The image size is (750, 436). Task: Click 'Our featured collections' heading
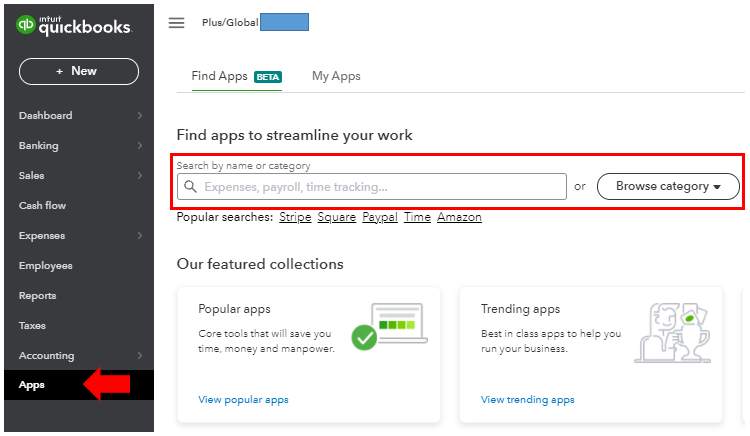click(260, 264)
